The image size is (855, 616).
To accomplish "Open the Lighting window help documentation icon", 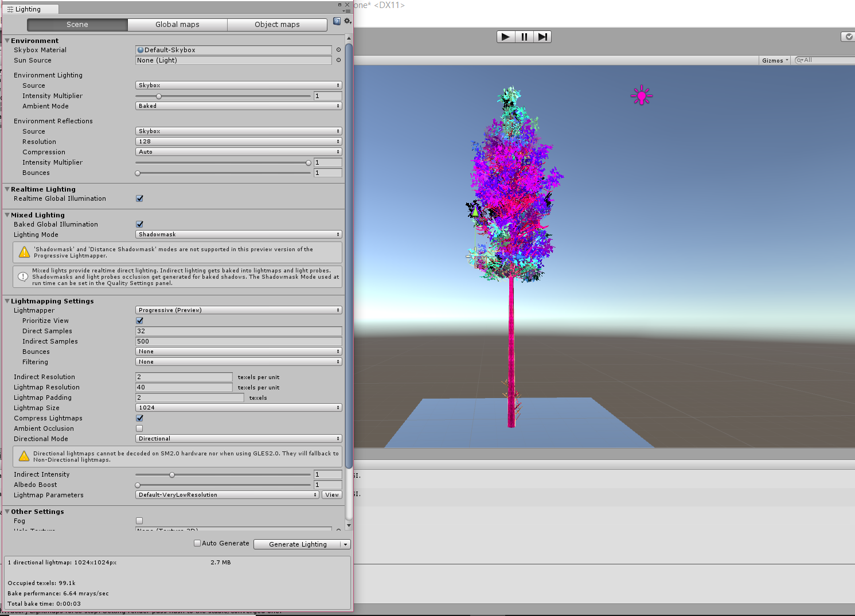I will click(x=337, y=21).
